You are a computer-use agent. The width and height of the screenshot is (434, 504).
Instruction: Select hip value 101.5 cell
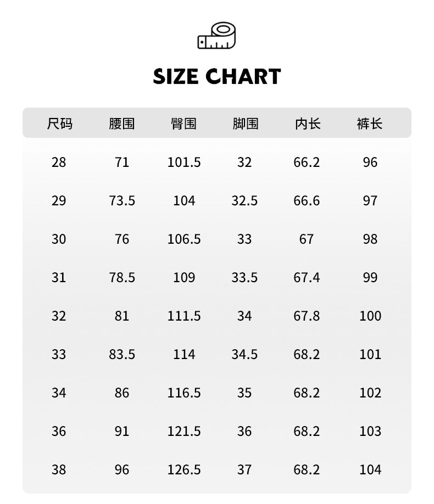[184, 163]
